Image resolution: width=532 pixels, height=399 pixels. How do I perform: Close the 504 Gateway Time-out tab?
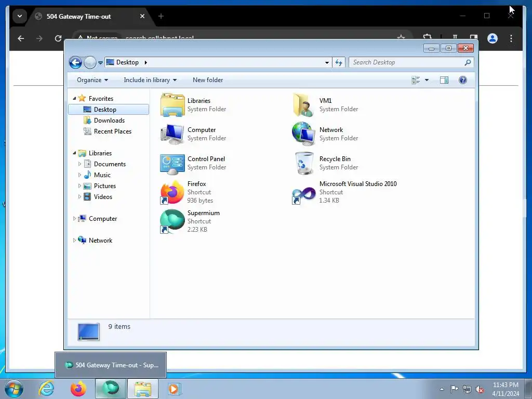(142, 16)
